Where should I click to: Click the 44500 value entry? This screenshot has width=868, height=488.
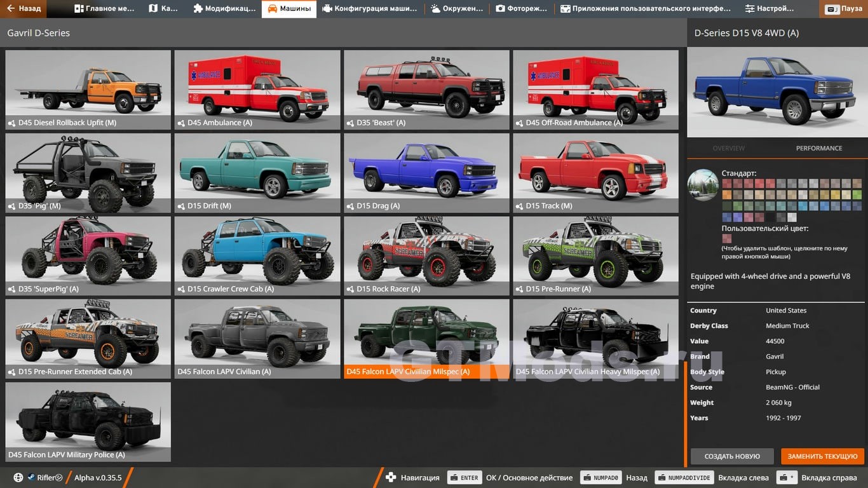click(x=775, y=341)
